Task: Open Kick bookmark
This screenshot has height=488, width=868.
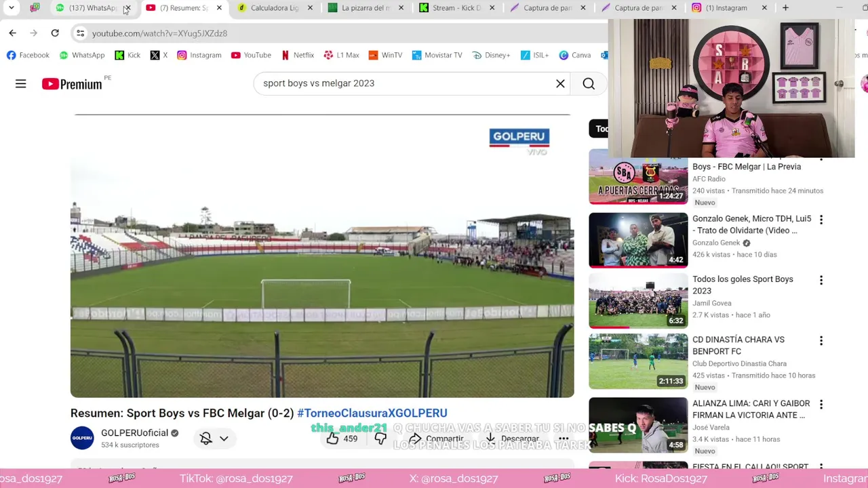Action: [x=127, y=55]
